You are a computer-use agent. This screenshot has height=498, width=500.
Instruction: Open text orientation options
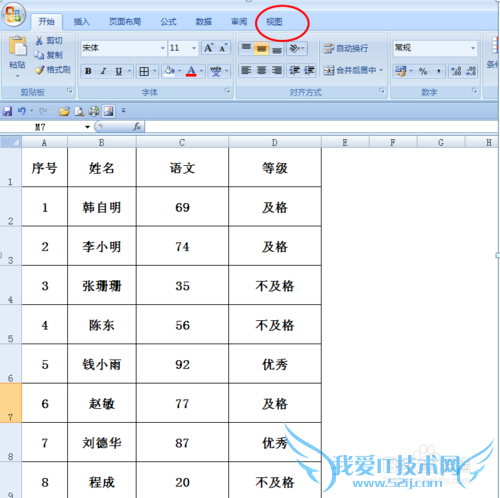pyautogui.click(x=296, y=48)
